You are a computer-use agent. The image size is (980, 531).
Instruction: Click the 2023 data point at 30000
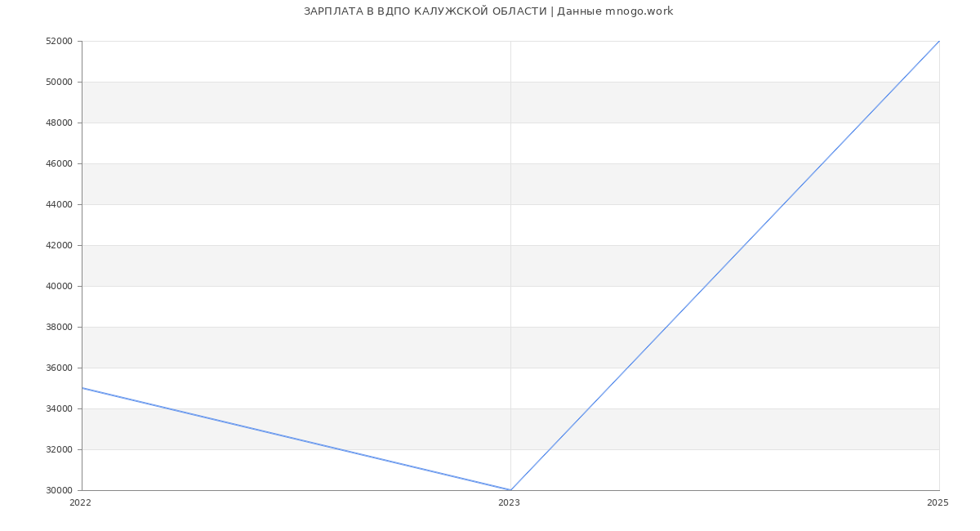click(x=510, y=490)
